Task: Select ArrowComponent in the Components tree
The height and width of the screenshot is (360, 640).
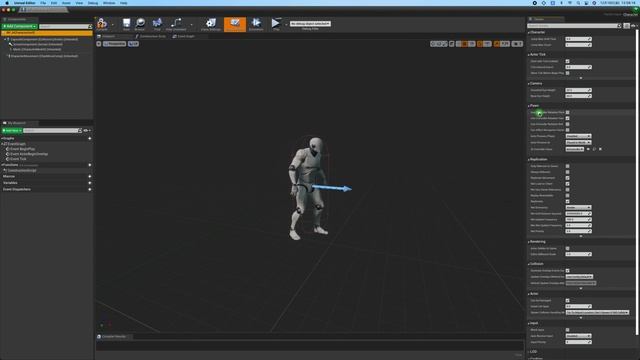Action: click(37, 44)
